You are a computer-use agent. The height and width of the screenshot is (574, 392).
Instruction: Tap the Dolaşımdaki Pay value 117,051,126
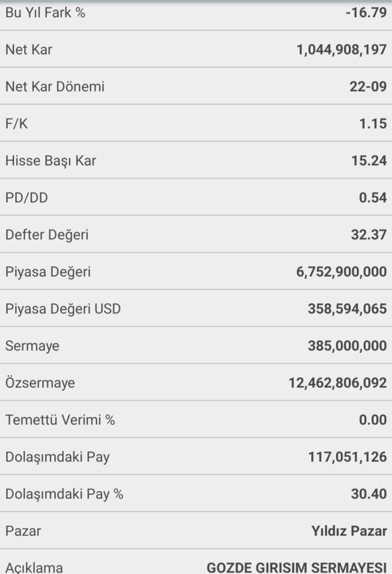click(x=347, y=456)
